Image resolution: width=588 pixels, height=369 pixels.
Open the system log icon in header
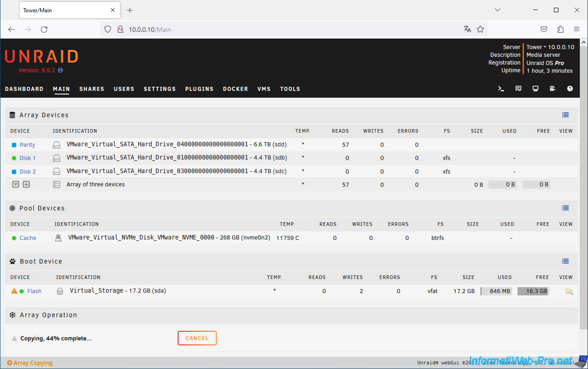pyautogui.click(x=553, y=89)
